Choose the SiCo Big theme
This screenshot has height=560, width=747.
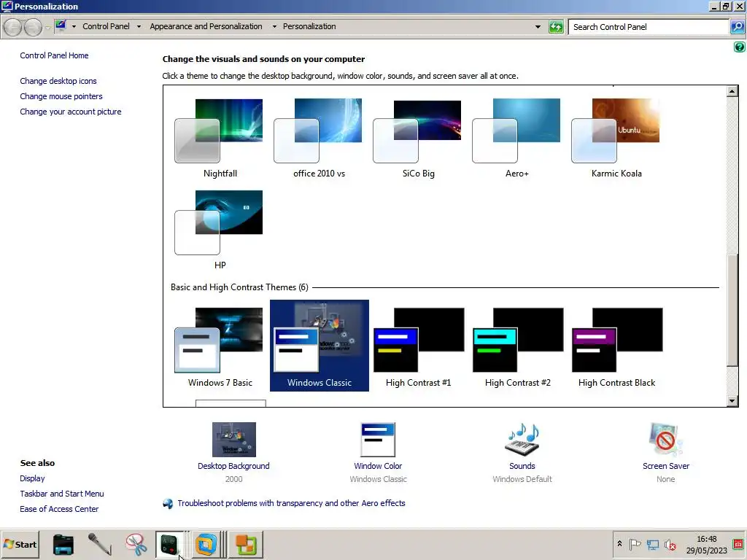(x=418, y=138)
